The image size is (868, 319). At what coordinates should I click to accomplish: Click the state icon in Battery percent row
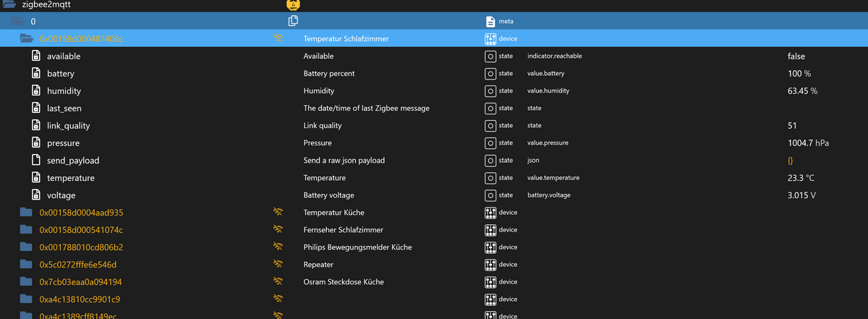pos(490,73)
